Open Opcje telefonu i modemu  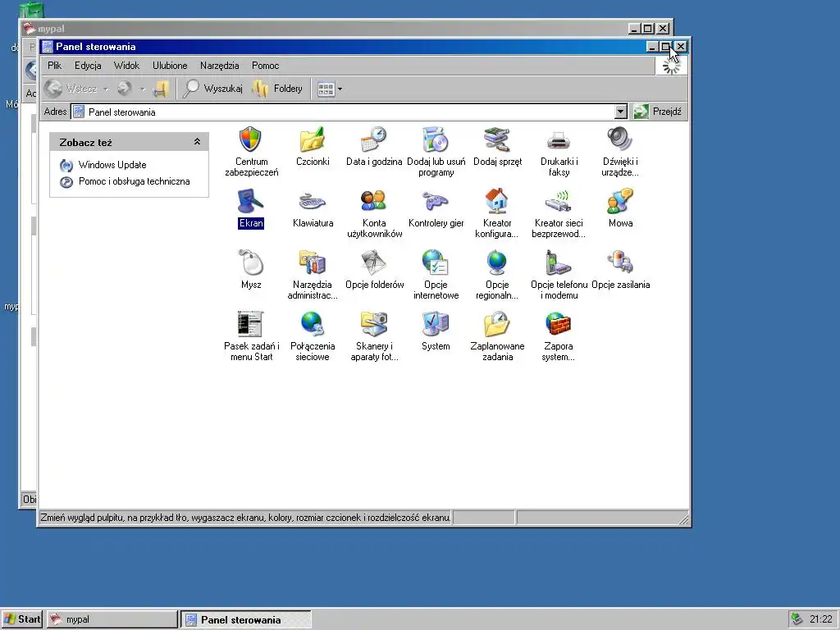[559, 263]
